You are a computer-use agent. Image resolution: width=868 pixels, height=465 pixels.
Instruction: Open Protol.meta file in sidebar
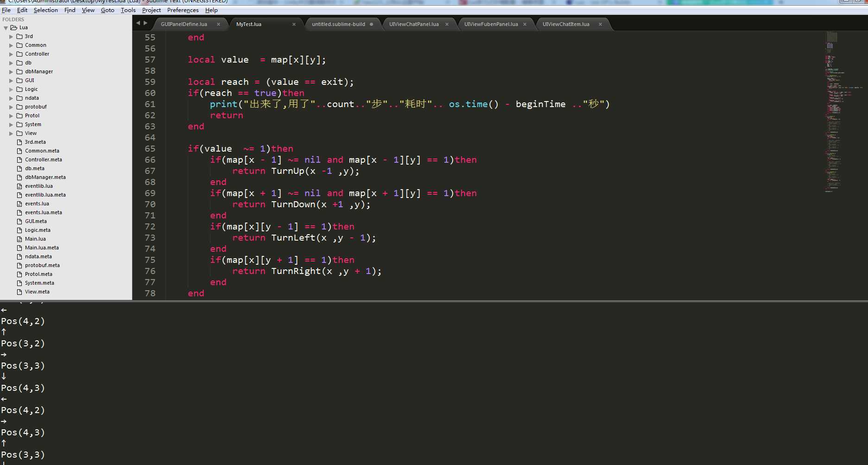pyautogui.click(x=38, y=274)
